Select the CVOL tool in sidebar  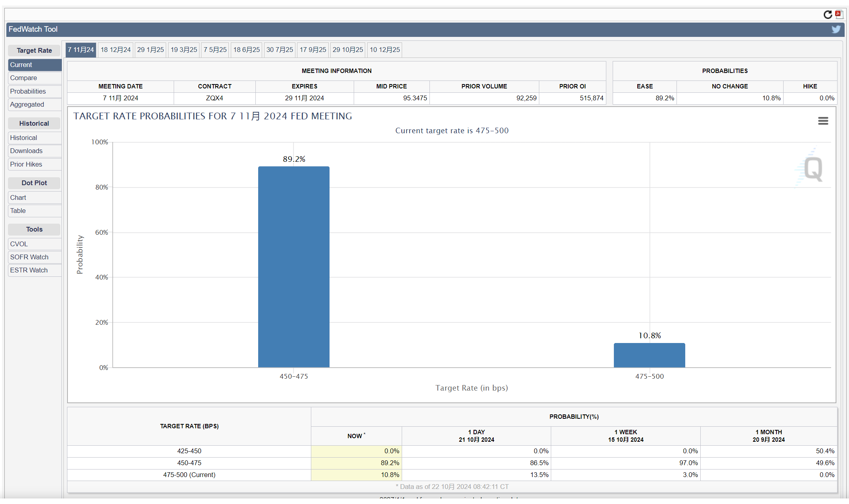tap(19, 243)
